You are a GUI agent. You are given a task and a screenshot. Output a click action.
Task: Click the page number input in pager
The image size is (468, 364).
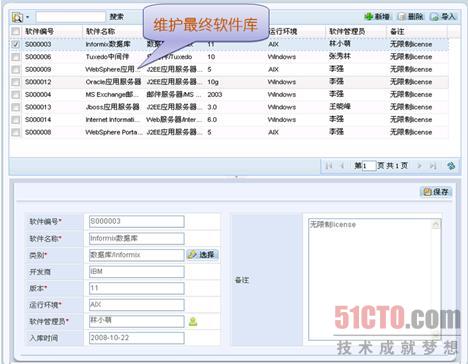pos(369,166)
